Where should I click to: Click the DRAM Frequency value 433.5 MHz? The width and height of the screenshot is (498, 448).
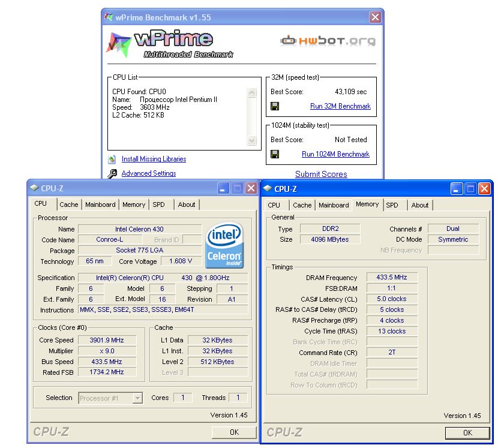pos(392,277)
